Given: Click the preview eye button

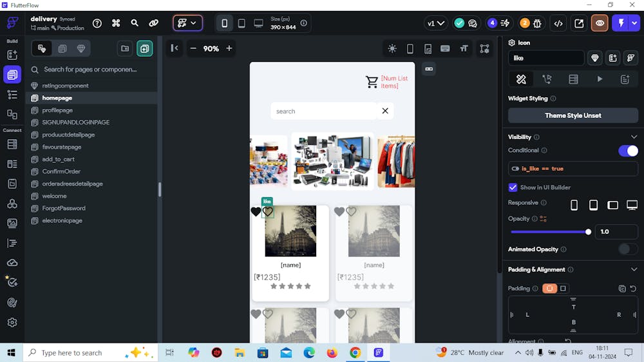Looking at the screenshot, I should point(600,23).
